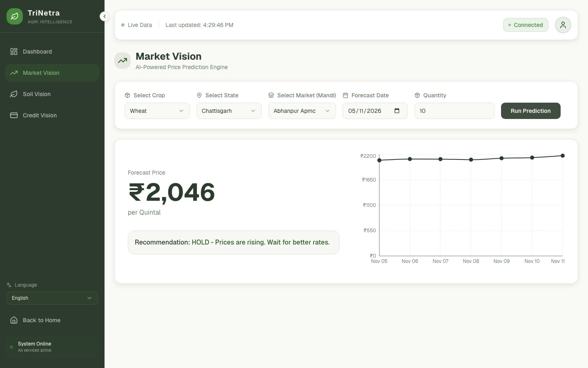The width and height of the screenshot is (588, 368).
Task: Click the System Online status panel
Action: [52, 347]
